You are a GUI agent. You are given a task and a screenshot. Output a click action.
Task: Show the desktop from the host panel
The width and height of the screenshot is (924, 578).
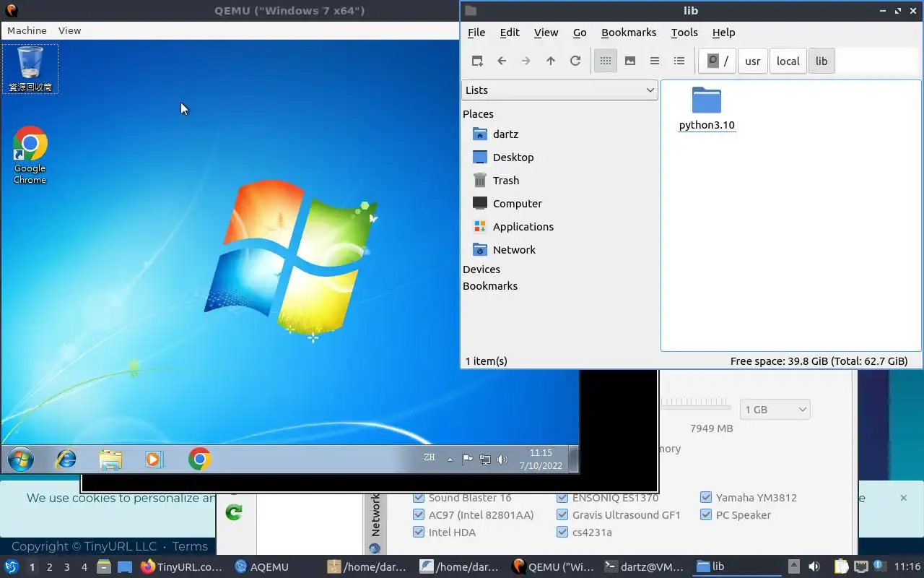pyautogui.click(x=125, y=566)
